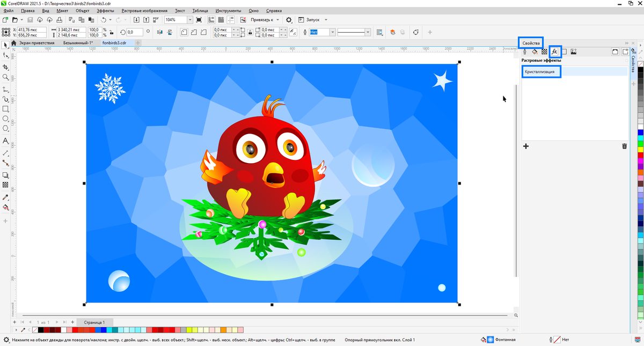
Task: Select the Кристаллизация effect entry
Action: (x=541, y=72)
